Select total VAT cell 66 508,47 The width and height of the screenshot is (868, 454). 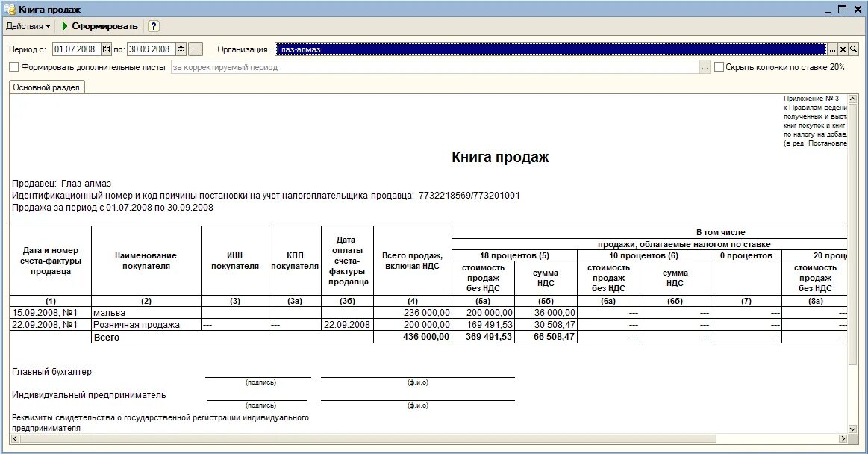pos(546,338)
